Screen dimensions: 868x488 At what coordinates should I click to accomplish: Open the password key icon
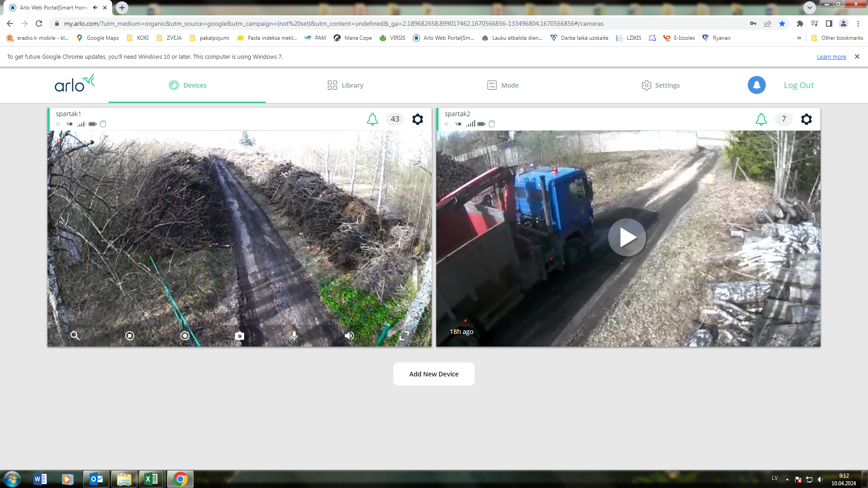point(753,23)
